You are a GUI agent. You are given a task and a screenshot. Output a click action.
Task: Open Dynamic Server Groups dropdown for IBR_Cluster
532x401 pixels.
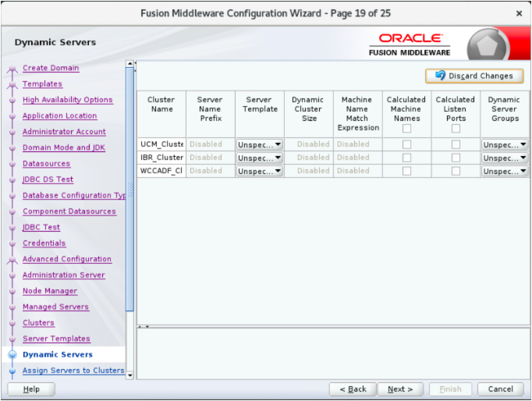[x=505, y=158]
